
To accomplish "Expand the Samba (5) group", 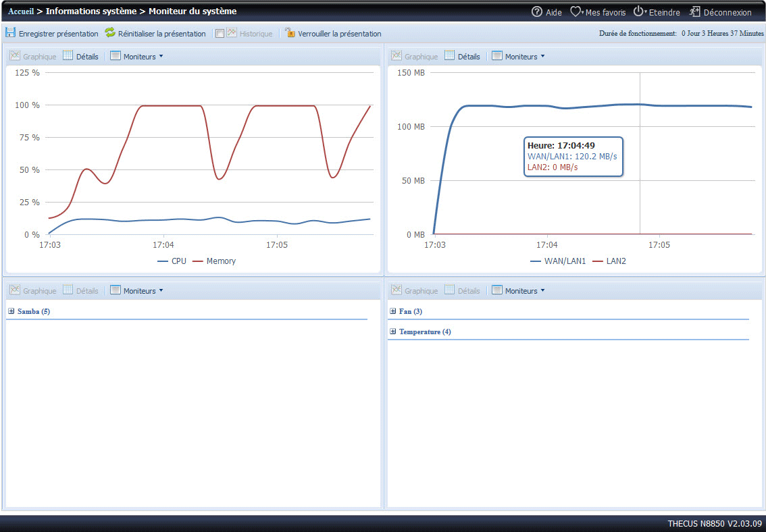I will point(11,311).
